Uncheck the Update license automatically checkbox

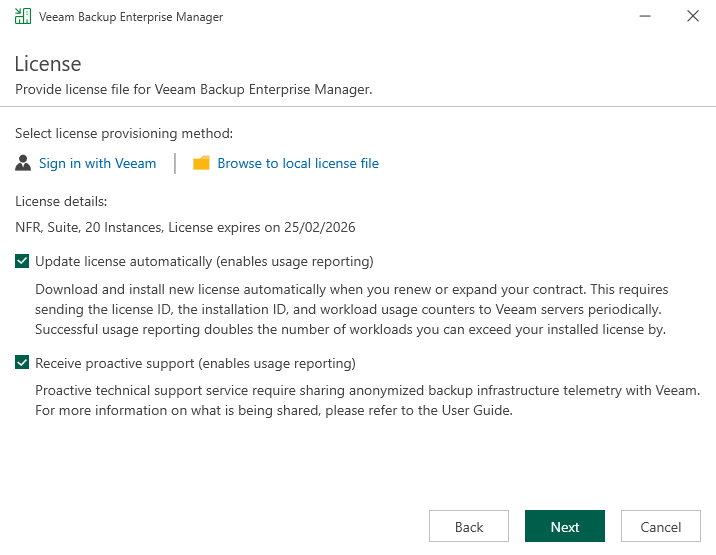pyautogui.click(x=22, y=262)
